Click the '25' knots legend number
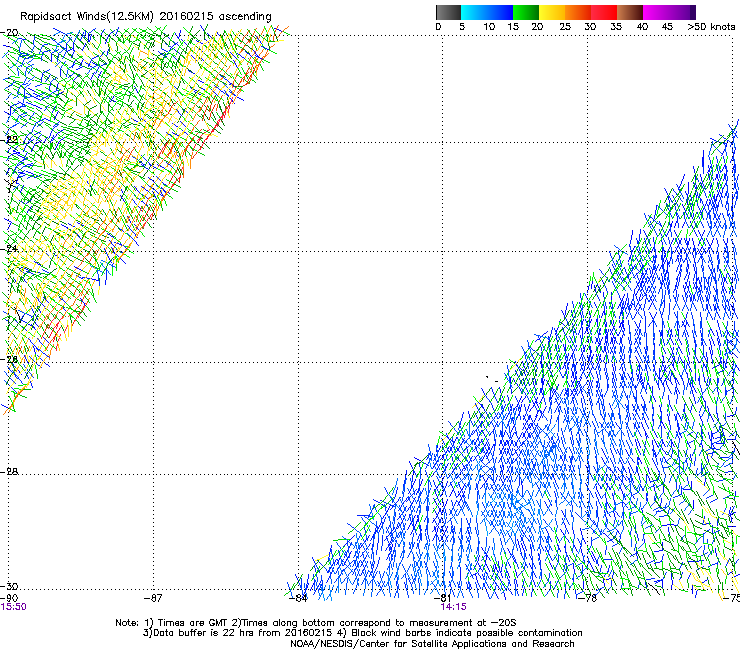This screenshot has height=650, width=740. pos(565,27)
